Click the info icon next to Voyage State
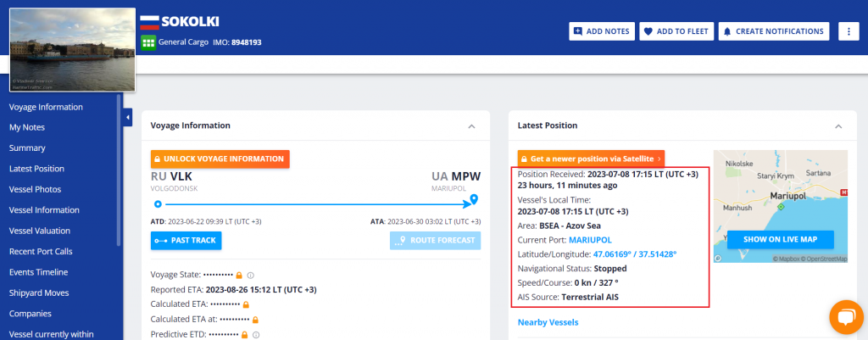Viewport: 868px width, 340px height. tap(251, 275)
